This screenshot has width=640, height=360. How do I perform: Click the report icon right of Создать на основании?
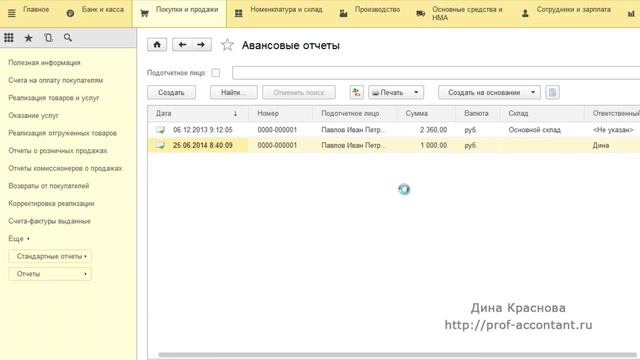point(552,93)
